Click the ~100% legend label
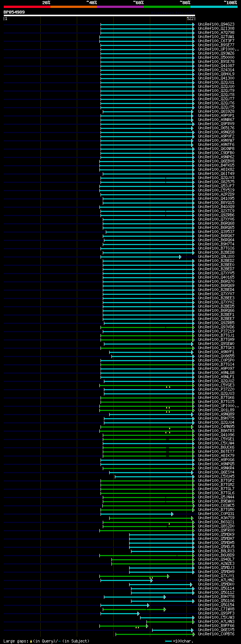241x644 pixels. [x=230, y=2]
